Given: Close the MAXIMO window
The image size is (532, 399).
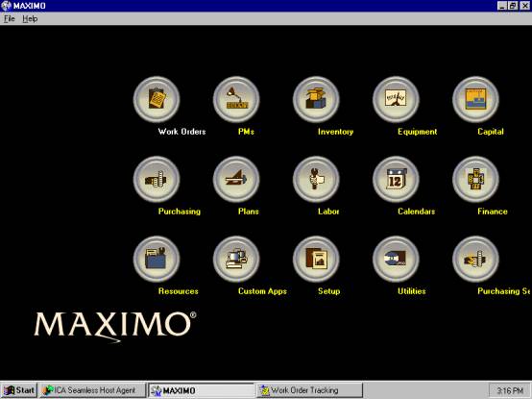Looking at the screenshot, I should pos(525,6).
